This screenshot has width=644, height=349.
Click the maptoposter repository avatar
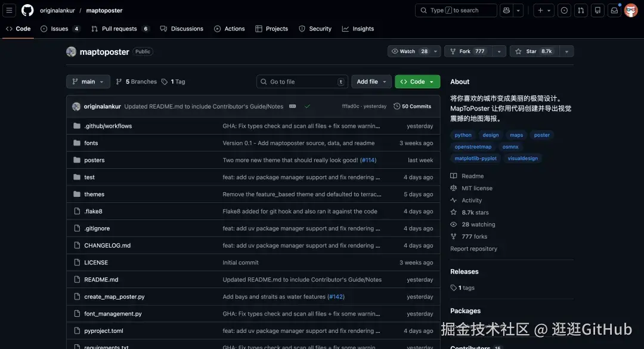click(71, 52)
